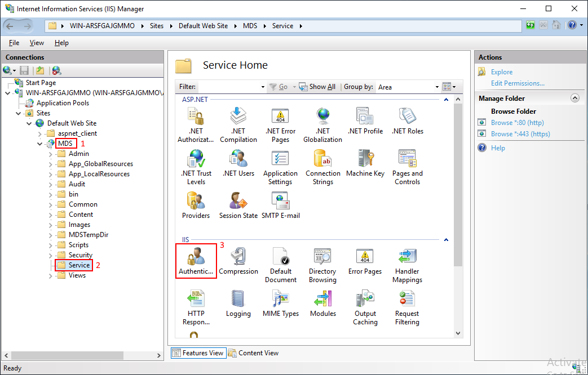The height and width of the screenshot is (375, 588).
Task: Open the view mode dropdown button
Action: (449, 87)
